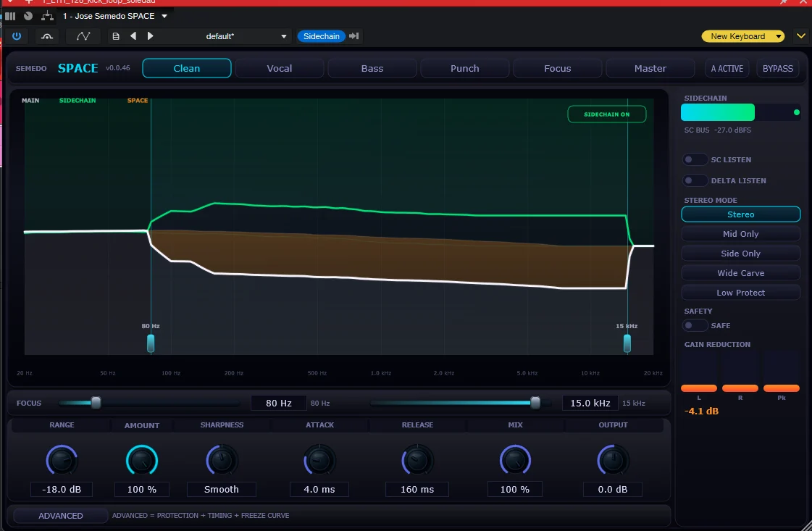Image resolution: width=812 pixels, height=531 pixels.
Task: Click the RANGE knob
Action: point(62,460)
